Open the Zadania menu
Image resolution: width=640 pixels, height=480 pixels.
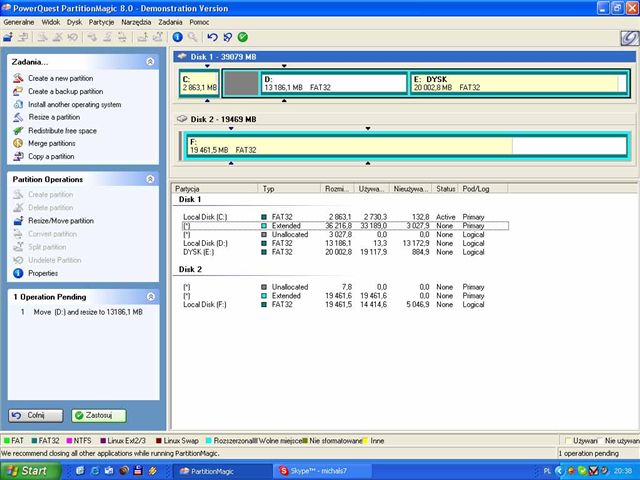coord(170,22)
